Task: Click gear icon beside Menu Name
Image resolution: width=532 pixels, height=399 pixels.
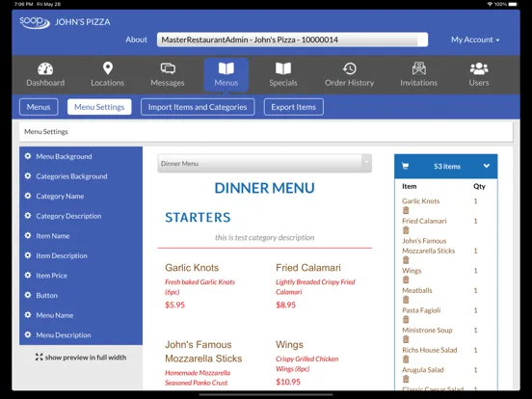Action: [28, 315]
